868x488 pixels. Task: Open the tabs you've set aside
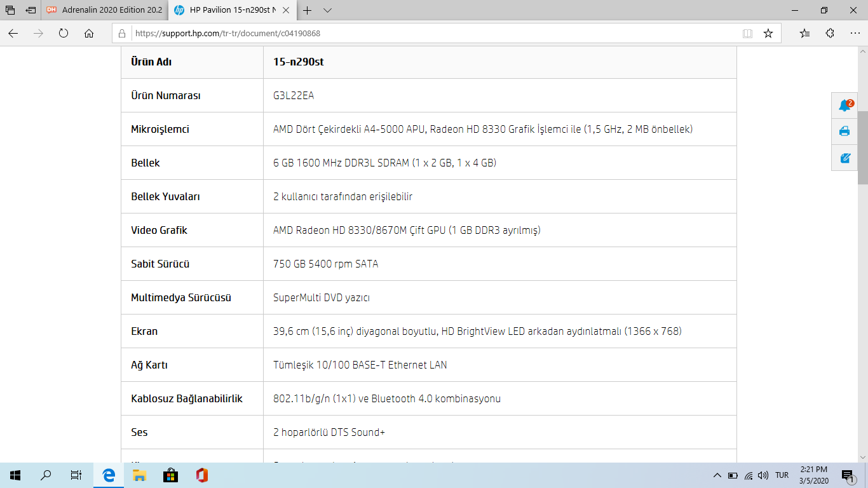[x=10, y=10]
